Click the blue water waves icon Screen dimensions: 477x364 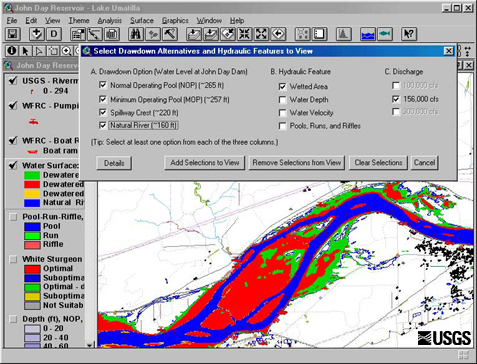368,34
